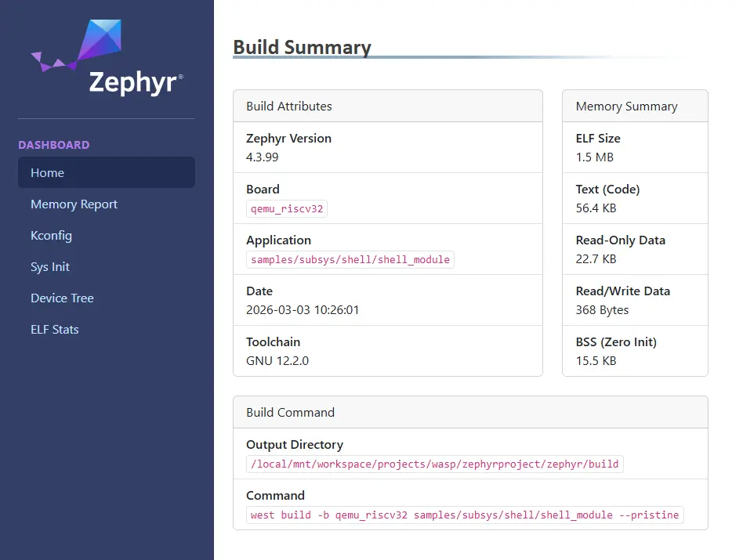Click the Build Summary page heading

click(302, 47)
